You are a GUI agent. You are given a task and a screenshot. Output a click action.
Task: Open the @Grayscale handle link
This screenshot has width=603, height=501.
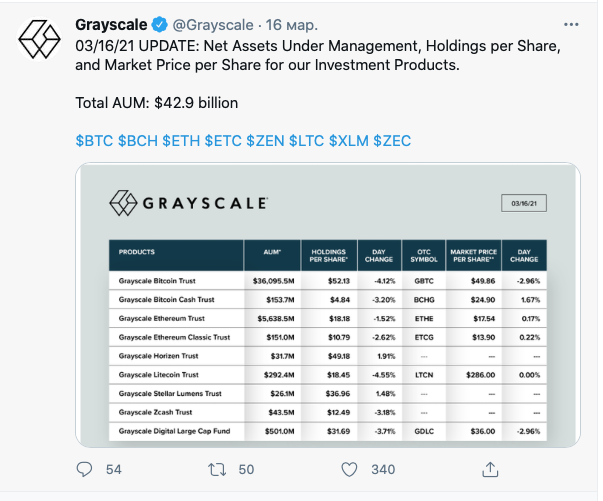tap(212, 23)
